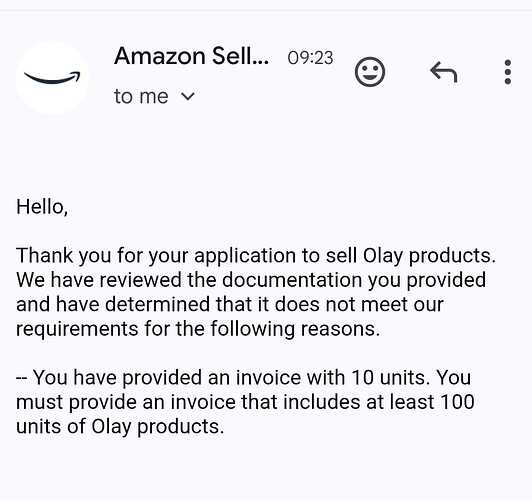Tap "Olay products." at the end of the first sentence
The height and width of the screenshot is (500, 532).
430,255
